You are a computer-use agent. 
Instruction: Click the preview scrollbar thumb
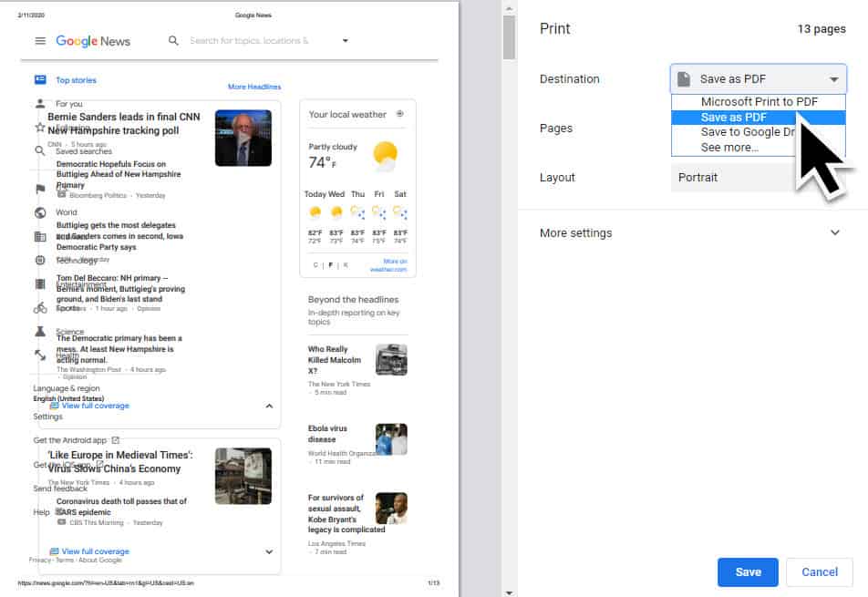pyautogui.click(x=509, y=37)
